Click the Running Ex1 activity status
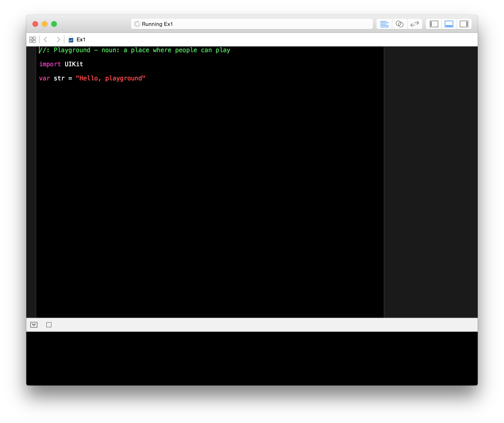This screenshot has width=504, height=423. (x=157, y=24)
